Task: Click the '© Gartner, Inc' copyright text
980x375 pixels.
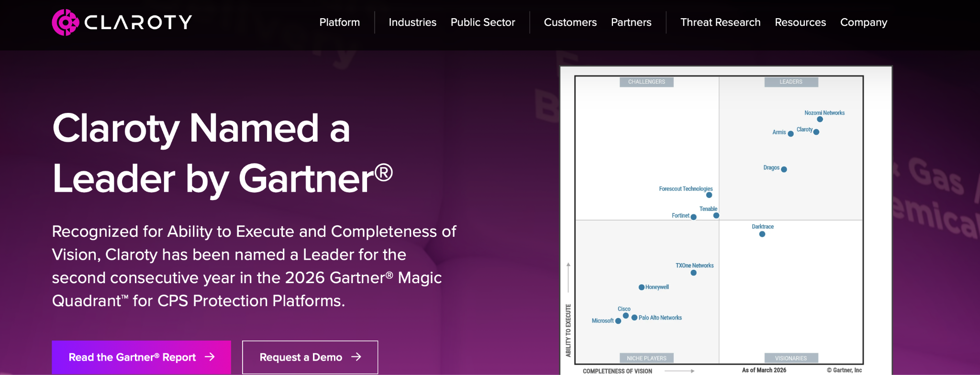Action: tap(844, 370)
